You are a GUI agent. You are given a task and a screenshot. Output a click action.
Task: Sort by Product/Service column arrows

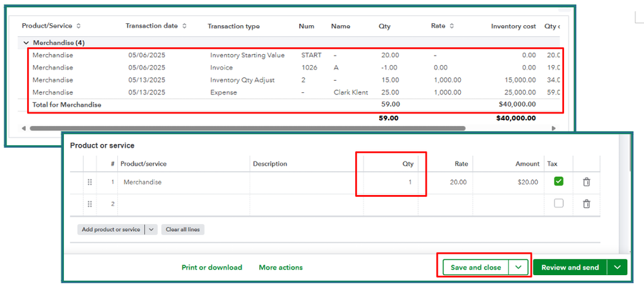pos(79,26)
